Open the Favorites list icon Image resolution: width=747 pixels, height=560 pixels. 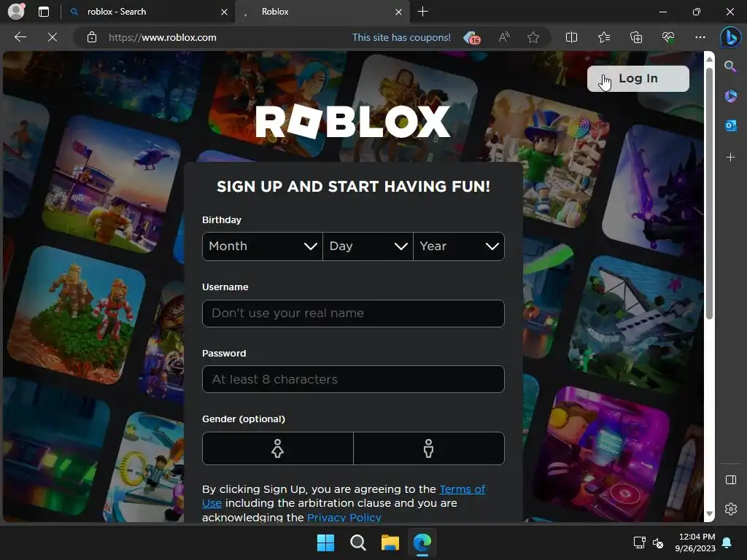[x=603, y=37]
